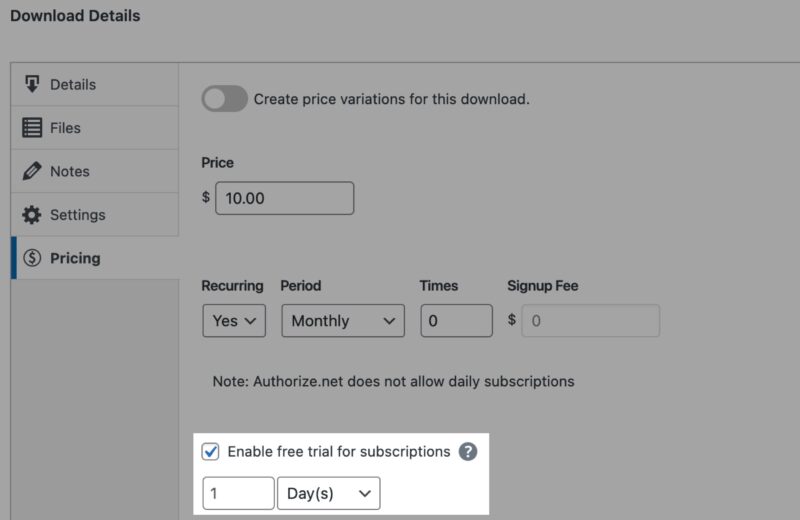Switch to the Files tab

coord(66,128)
